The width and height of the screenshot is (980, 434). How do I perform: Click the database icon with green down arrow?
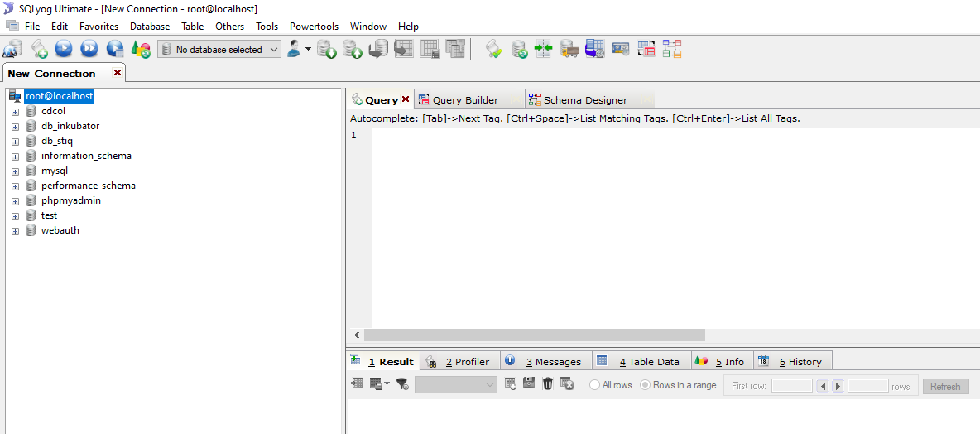coord(326,49)
